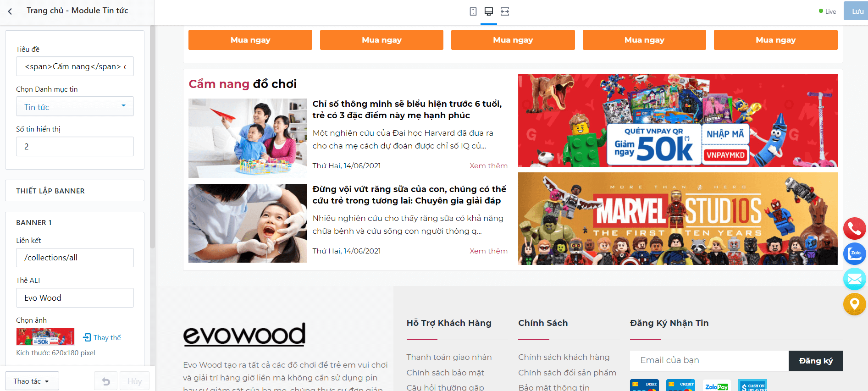Click the Chính sách khách hàng footer link
Image resolution: width=868 pixels, height=391 pixels.
pos(564,357)
